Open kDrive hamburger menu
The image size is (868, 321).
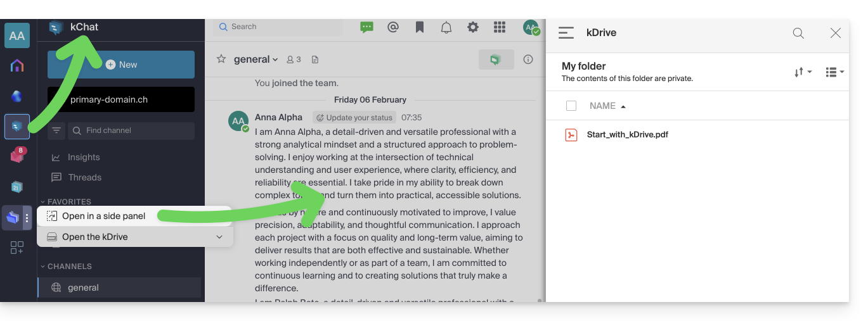coord(566,33)
